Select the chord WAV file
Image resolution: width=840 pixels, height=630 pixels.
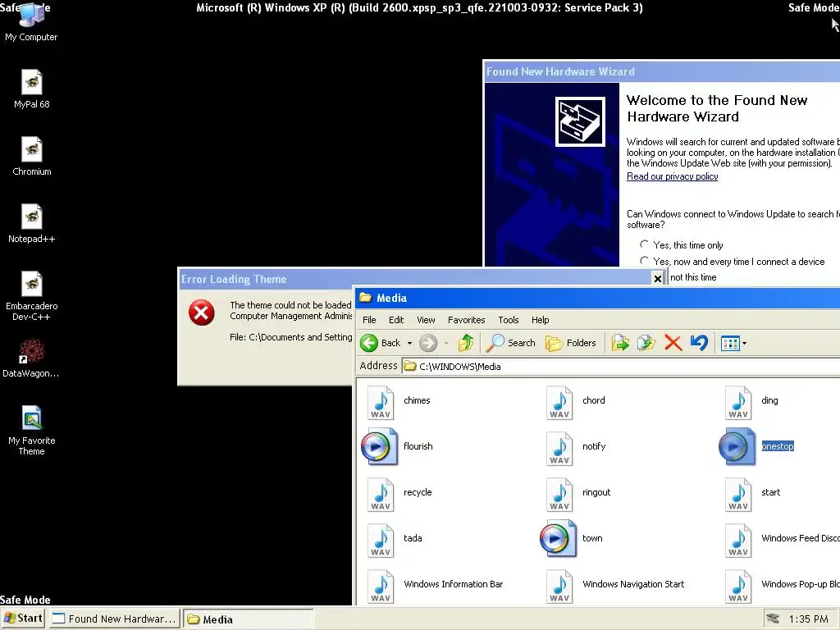576,402
